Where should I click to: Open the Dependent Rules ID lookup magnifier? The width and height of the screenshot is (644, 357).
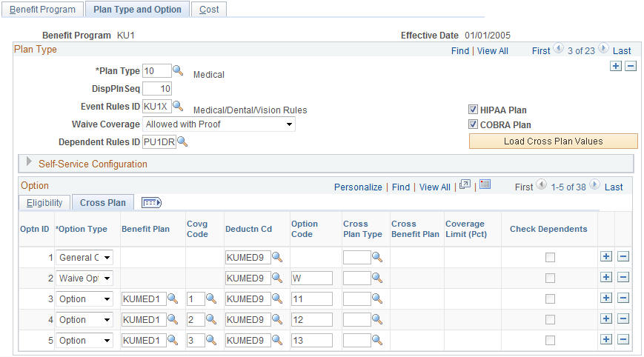182,142
